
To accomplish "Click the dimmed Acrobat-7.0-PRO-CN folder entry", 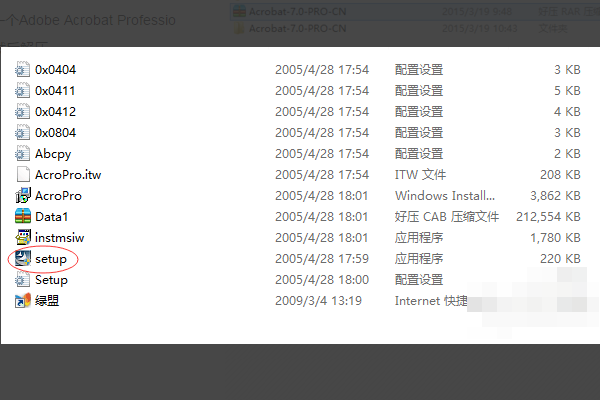I will click(285, 27).
